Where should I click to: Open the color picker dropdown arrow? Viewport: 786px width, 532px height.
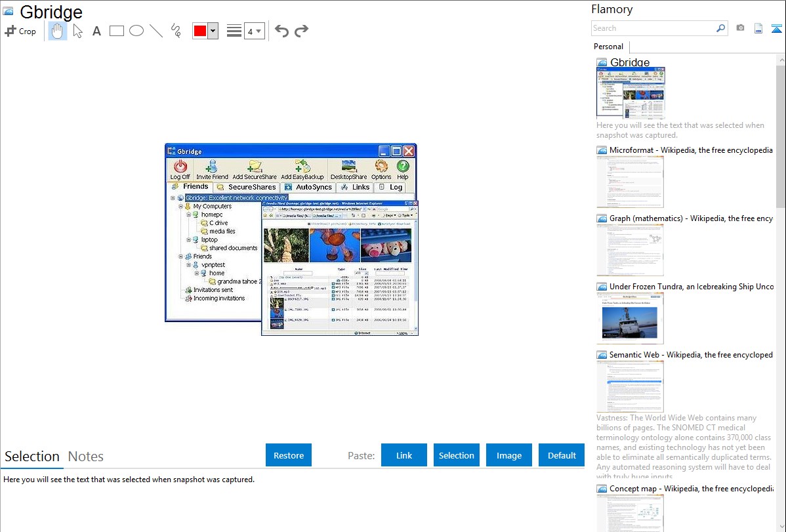pos(213,31)
